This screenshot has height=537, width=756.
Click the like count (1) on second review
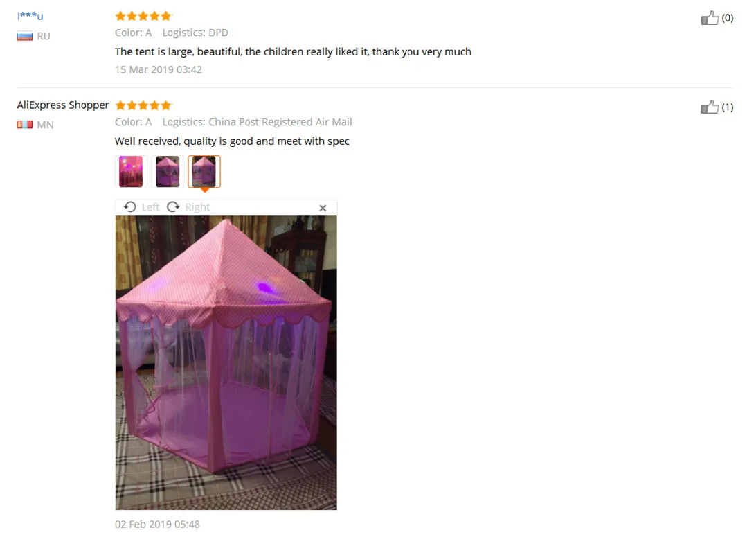(x=728, y=107)
